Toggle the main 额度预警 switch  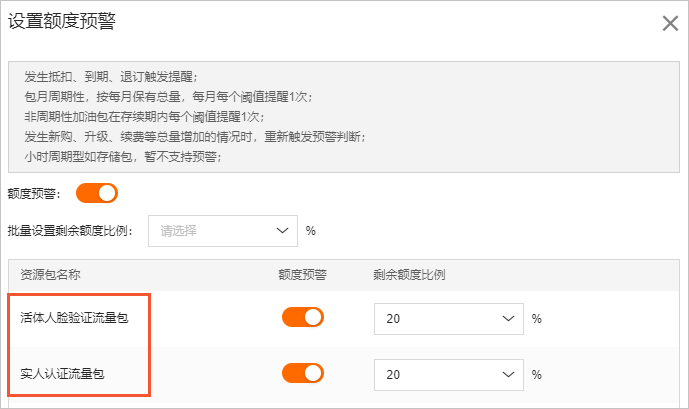(x=97, y=193)
